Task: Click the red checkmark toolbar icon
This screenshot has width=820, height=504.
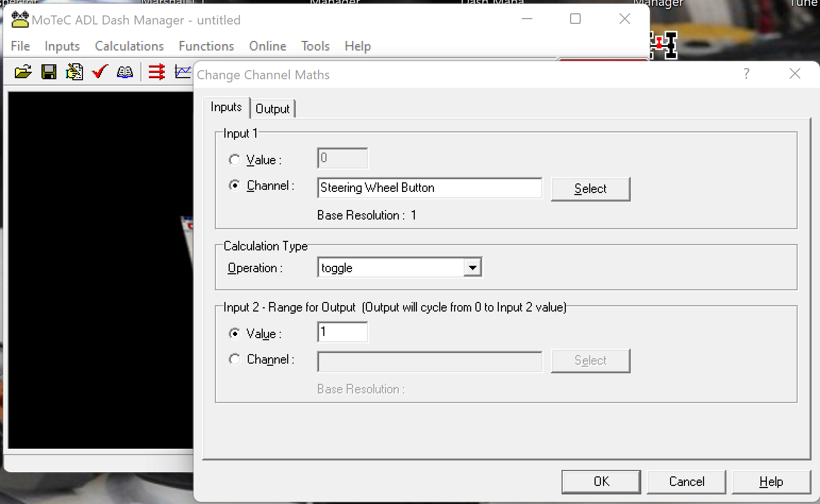Action: [100, 72]
